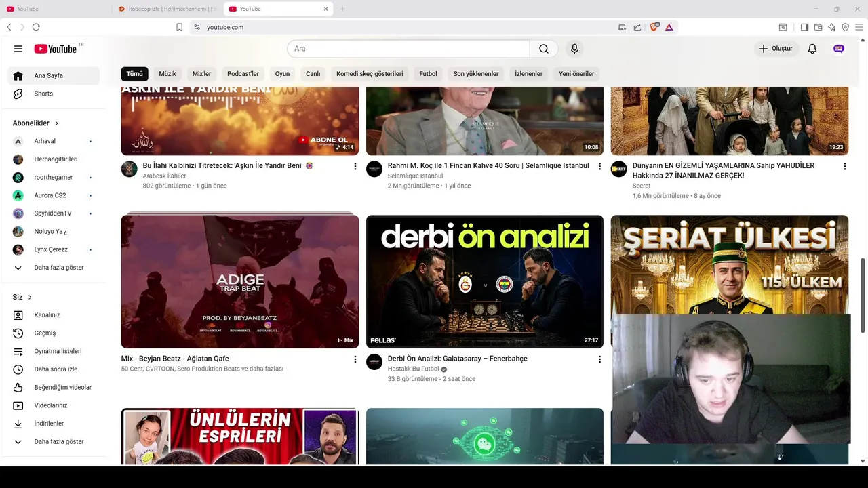This screenshot has width=868, height=488.
Task: Open options menu for Mix - Beyjan Beatz
Action: coord(355,359)
